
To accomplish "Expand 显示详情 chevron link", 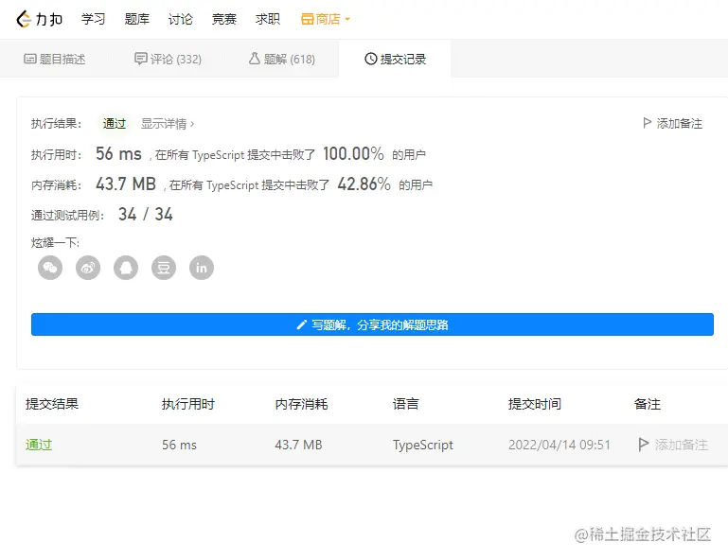I will point(168,124).
